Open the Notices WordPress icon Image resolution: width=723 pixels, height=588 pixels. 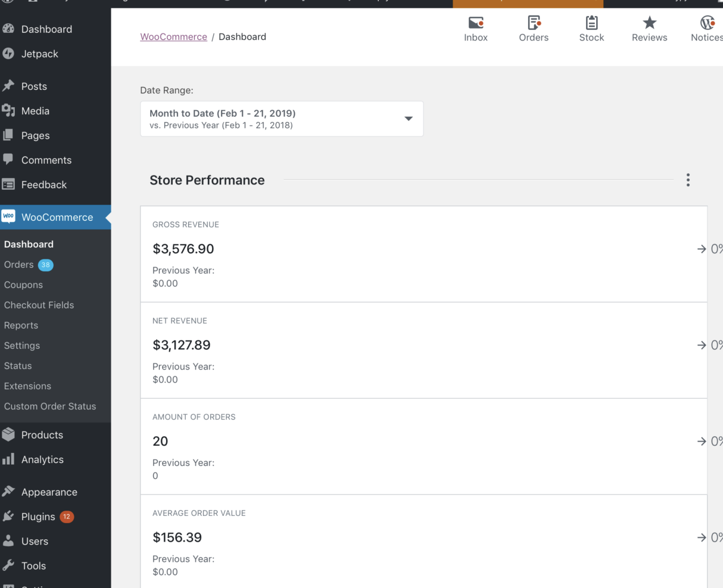(x=708, y=23)
